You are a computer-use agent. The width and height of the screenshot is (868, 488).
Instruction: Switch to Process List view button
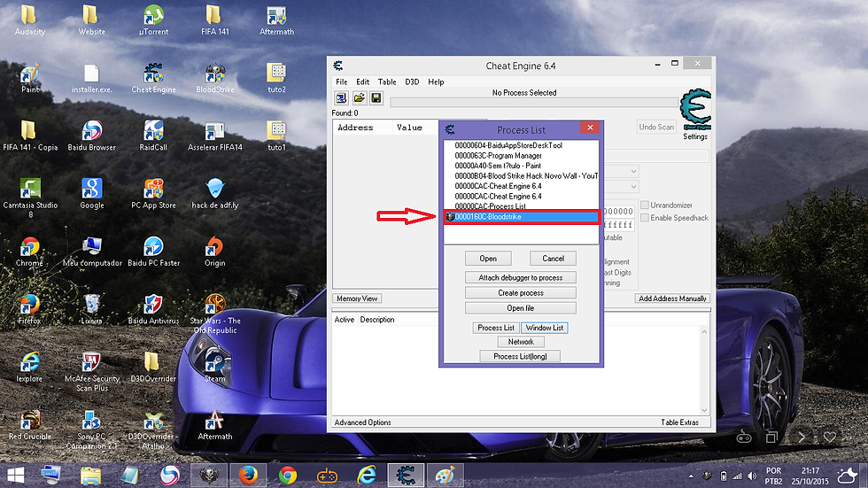click(x=496, y=328)
